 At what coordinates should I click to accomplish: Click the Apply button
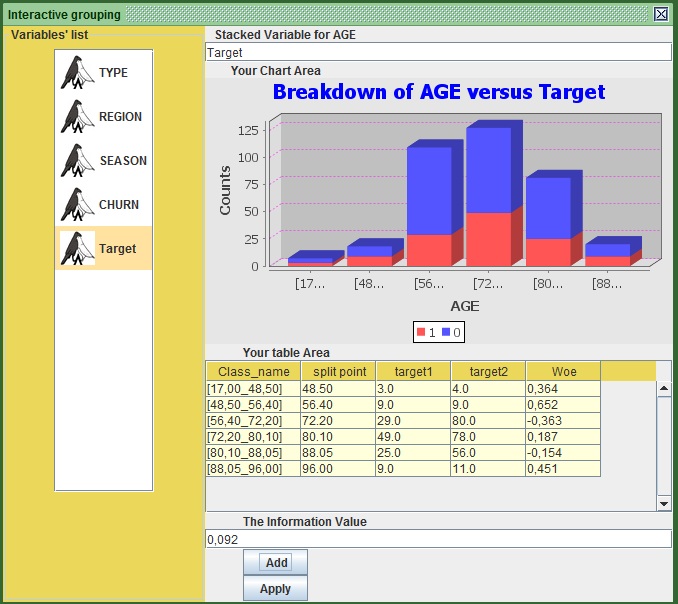275,588
